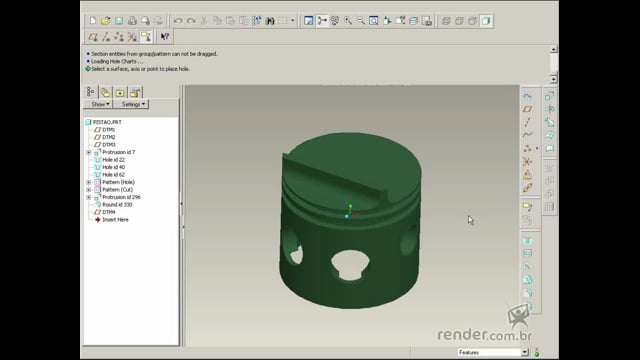Open the selection-box dropdown arrow in top toolbar

[x=293, y=20]
